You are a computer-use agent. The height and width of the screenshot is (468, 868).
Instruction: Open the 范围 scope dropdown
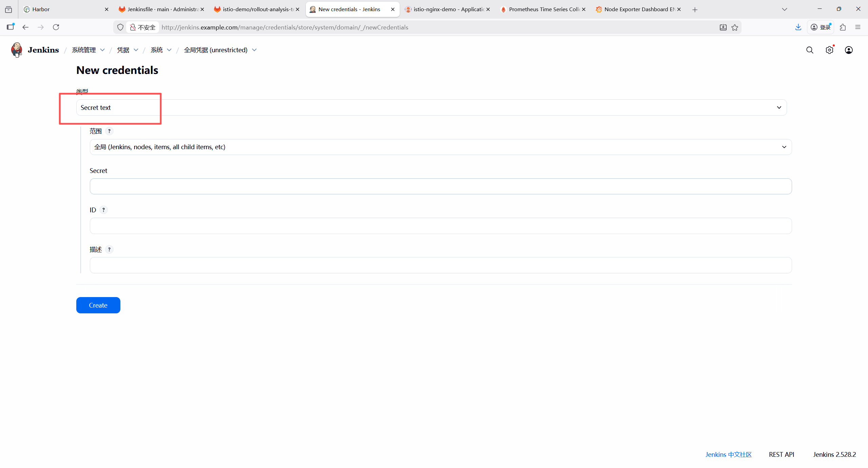(440, 147)
